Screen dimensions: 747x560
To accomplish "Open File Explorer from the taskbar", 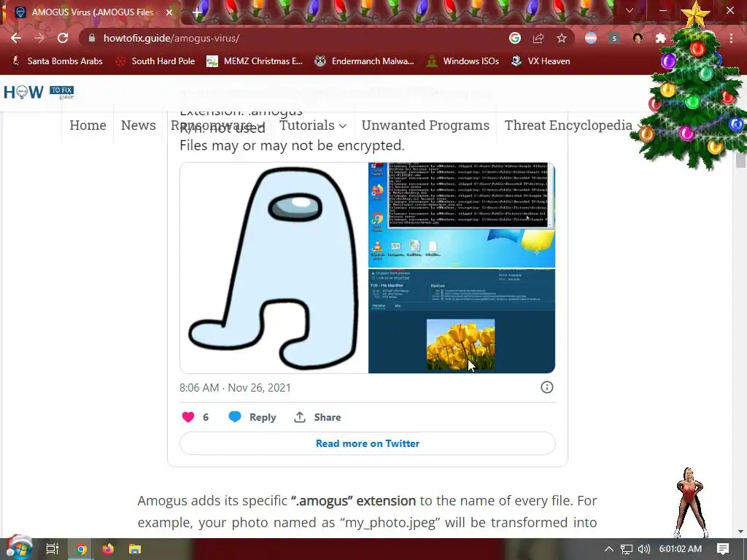I will tap(135, 549).
